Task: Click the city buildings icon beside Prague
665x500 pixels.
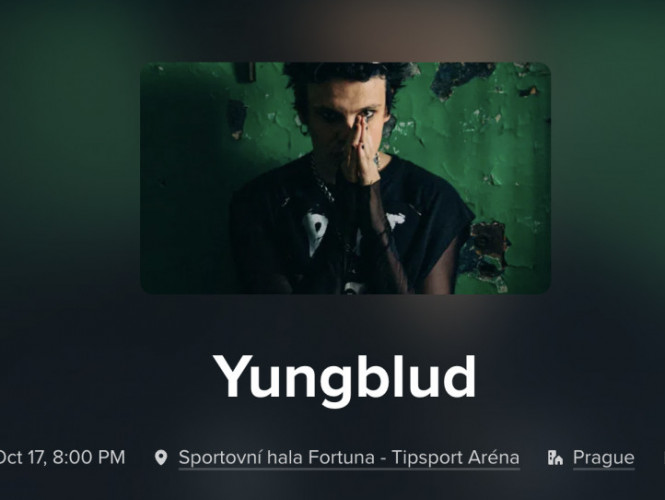Action: click(x=555, y=458)
